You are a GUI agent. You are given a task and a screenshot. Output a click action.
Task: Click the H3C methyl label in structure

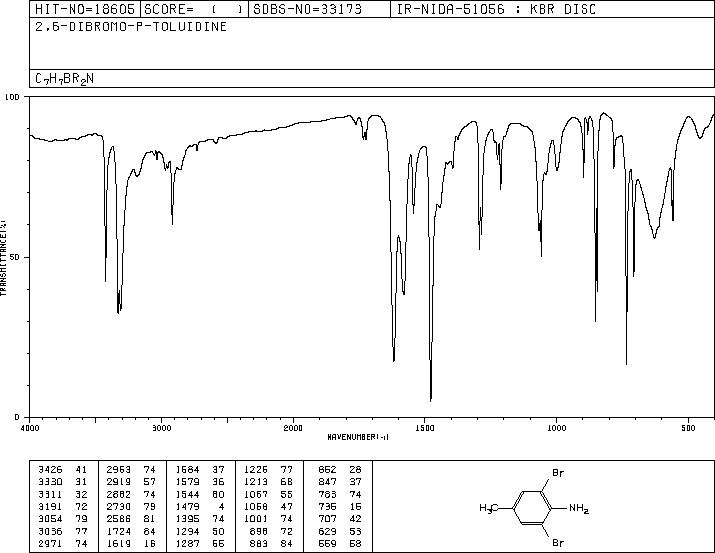point(489,508)
